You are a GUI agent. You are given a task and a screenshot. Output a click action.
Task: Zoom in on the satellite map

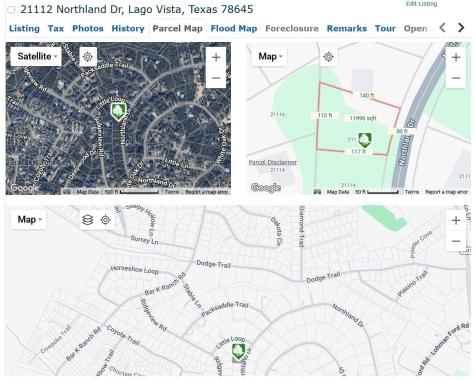[x=216, y=57]
